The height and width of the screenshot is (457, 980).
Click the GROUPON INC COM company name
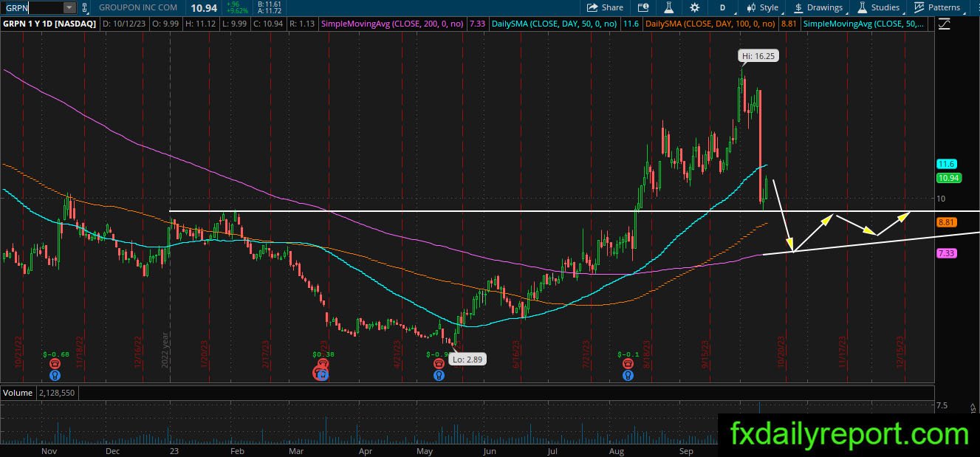pos(137,7)
